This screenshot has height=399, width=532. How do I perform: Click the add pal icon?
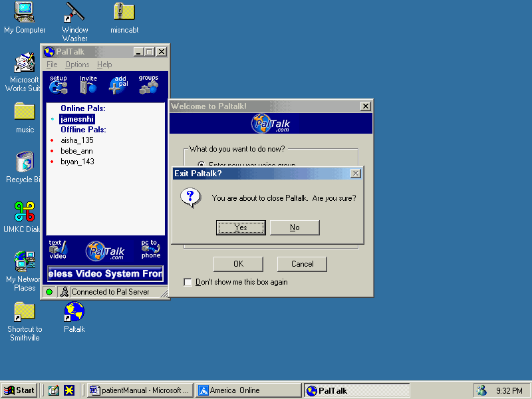(x=118, y=84)
